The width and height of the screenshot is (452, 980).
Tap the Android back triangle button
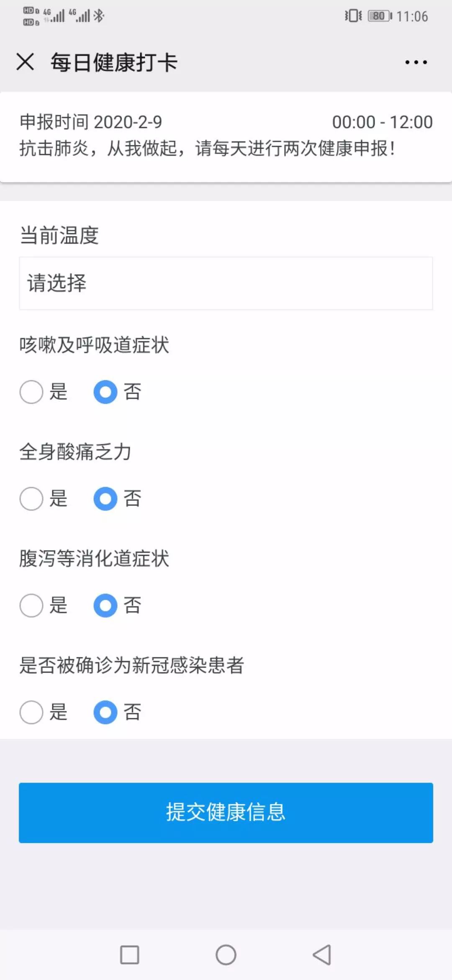tap(322, 955)
